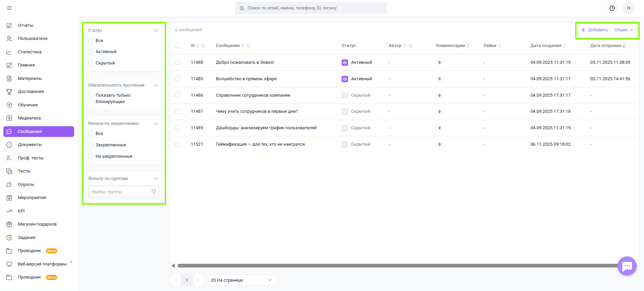This screenshot has height=291, width=644.
Task: Collapse the Статус filter section
Action: coord(156,31)
